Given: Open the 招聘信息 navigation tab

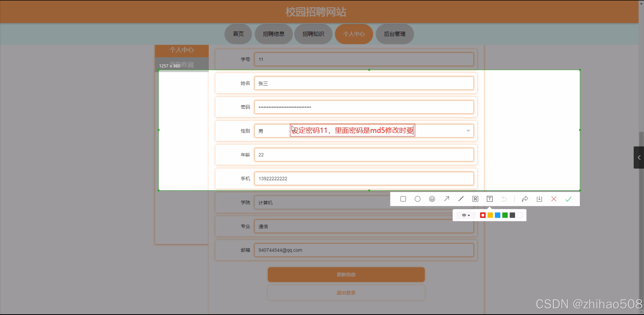Looking at the screenshot, I should [274, 34].
